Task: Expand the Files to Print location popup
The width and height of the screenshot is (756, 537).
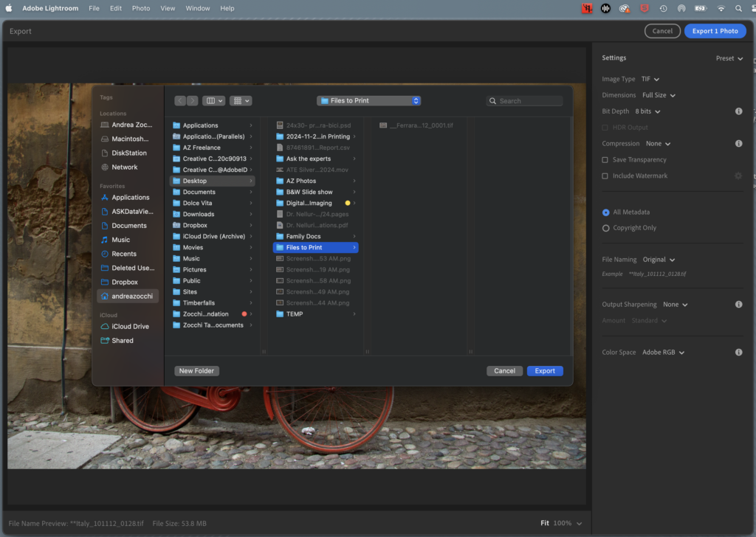Action: point(369,101)
